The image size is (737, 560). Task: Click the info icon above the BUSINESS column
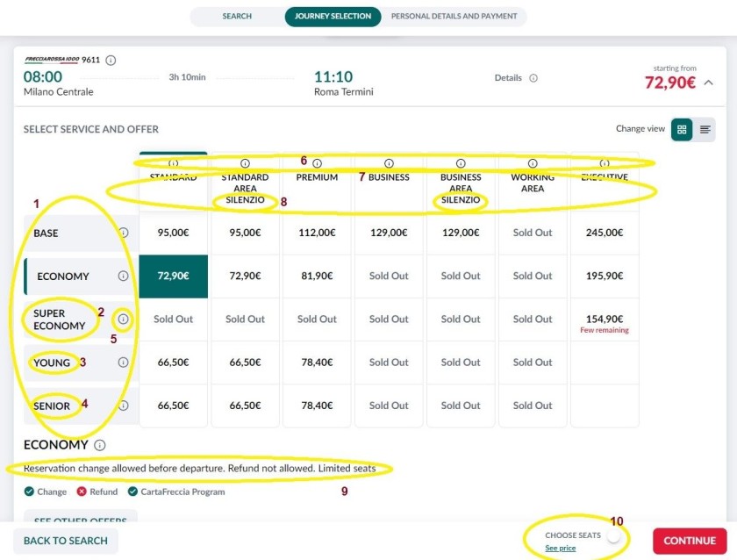[x=389, y=162]
